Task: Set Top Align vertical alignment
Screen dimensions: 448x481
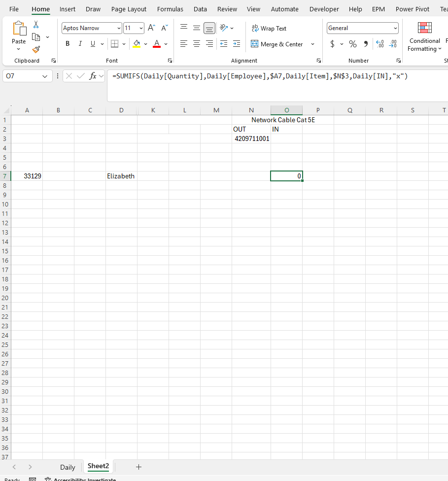Action: click(184, 28)
